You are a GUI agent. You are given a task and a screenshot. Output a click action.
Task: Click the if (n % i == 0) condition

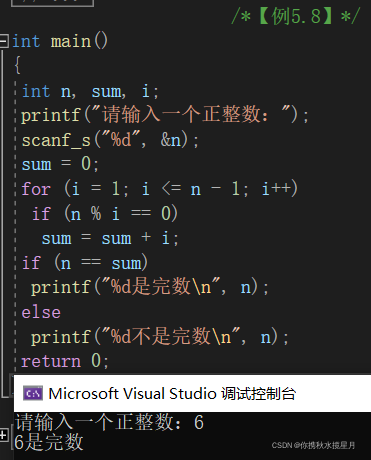click(x=104, y=213)
